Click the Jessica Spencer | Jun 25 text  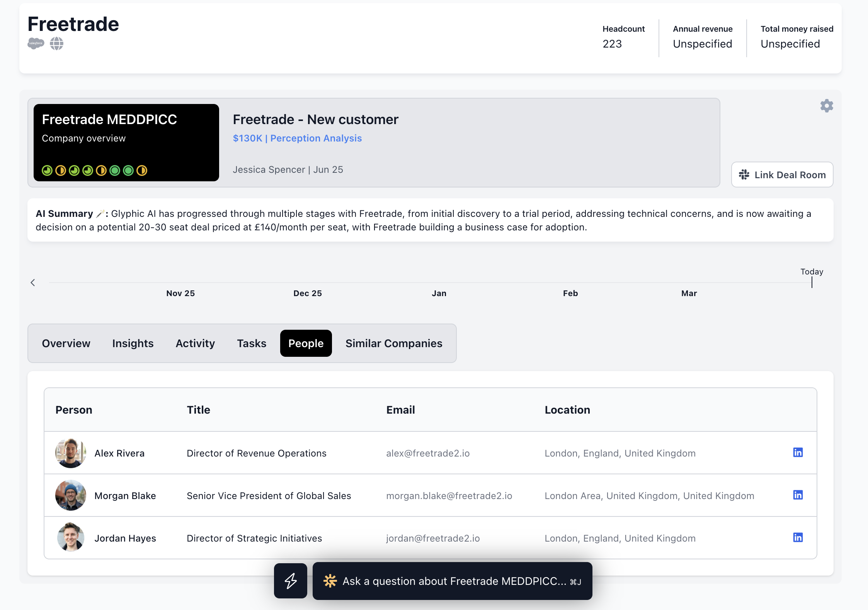point(288,170)
